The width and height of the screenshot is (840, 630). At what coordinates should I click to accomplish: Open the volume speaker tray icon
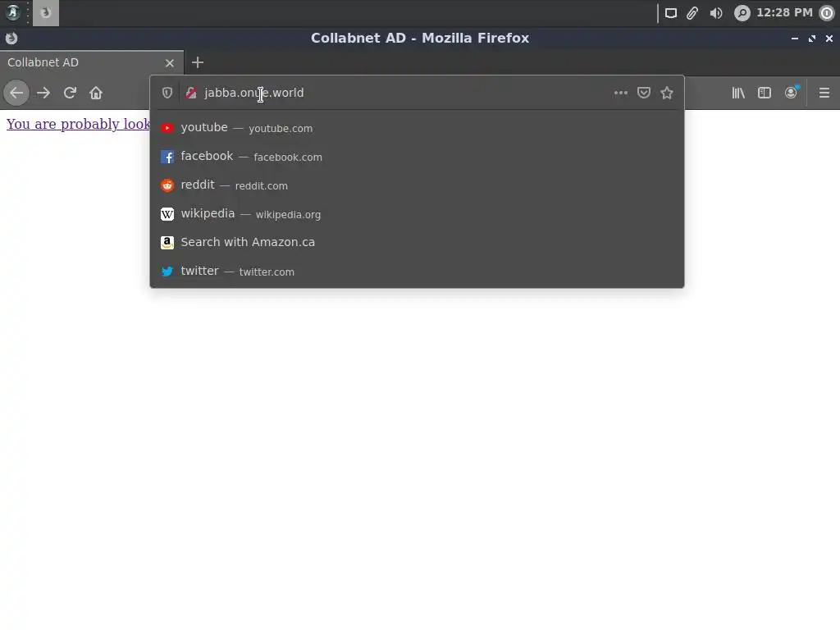click(x=716, y=13)
